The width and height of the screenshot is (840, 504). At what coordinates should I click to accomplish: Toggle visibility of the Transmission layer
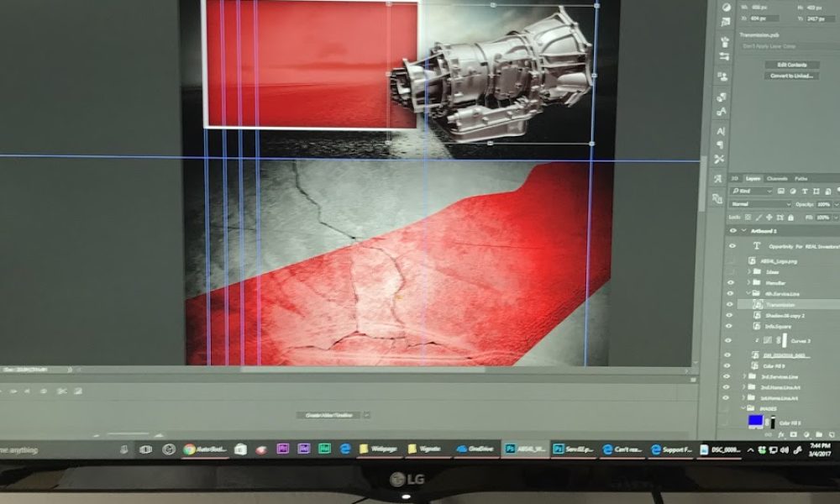tap(730, 304)
